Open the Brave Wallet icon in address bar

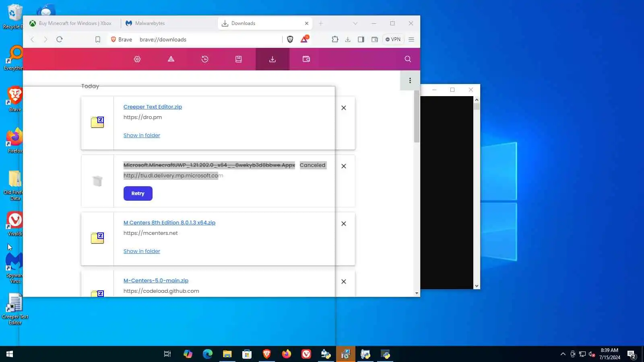[x=375, y=39]
